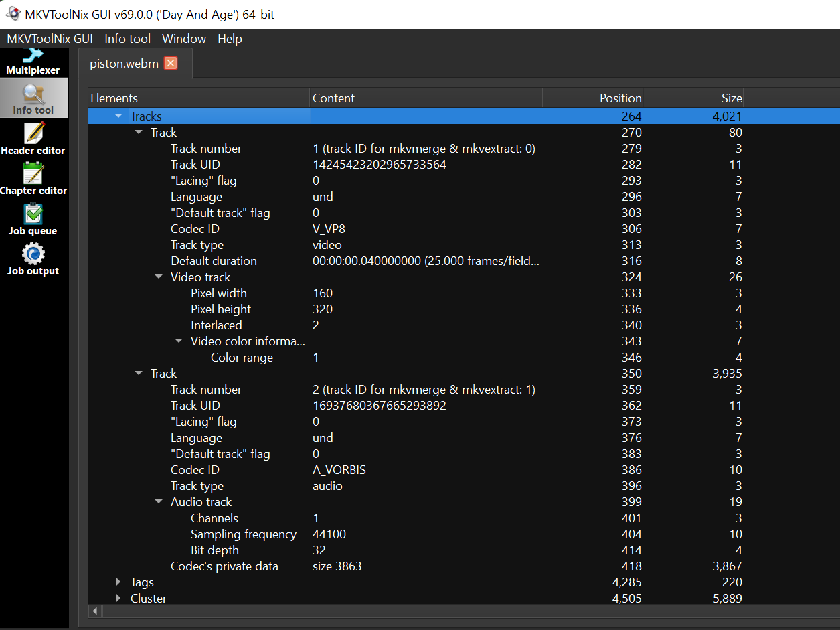The image size is (840, 630).
Task: Select the Pixel height row
Action: click(464, 309)
